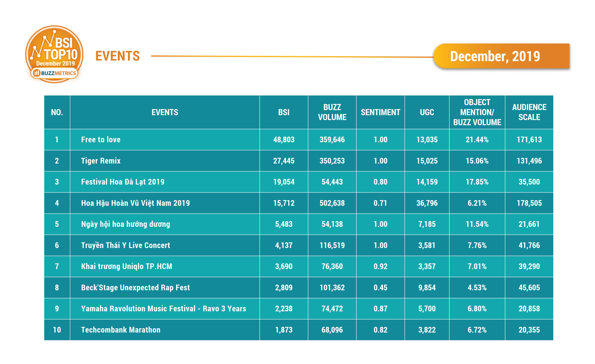
Task: Click the Buzzmetrics brand label
Action: tap(54, 73)
